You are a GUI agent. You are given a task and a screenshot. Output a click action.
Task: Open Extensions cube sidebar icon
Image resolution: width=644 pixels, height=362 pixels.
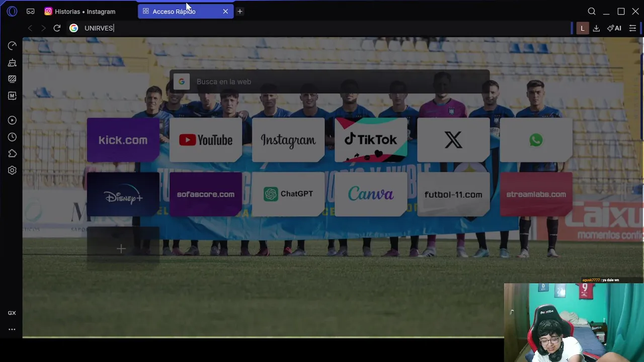pos(12,153)
